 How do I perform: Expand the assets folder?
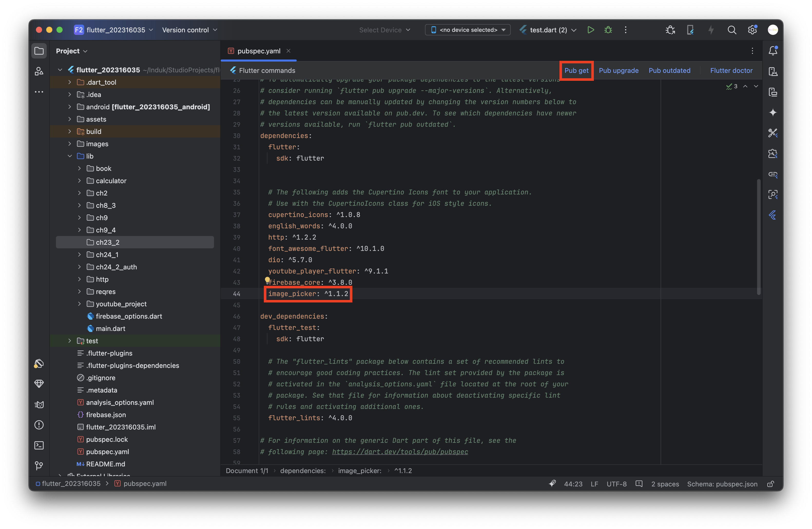[x=70, y=119]
